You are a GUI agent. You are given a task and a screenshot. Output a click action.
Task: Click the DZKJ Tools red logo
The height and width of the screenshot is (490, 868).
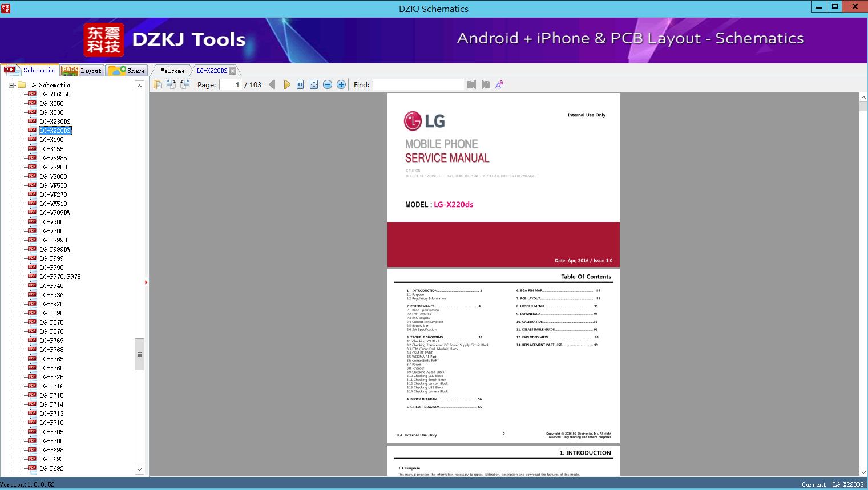point(104,40)
